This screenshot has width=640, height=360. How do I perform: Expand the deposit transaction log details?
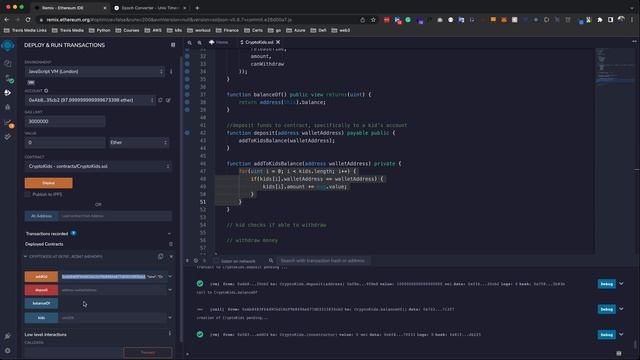(621, 284)
